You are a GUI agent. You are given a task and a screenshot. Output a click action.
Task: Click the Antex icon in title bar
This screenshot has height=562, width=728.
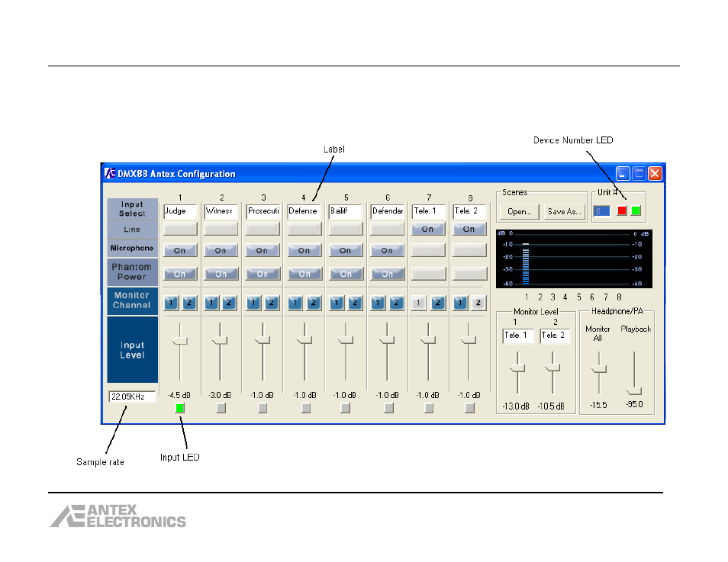(110, 173)
